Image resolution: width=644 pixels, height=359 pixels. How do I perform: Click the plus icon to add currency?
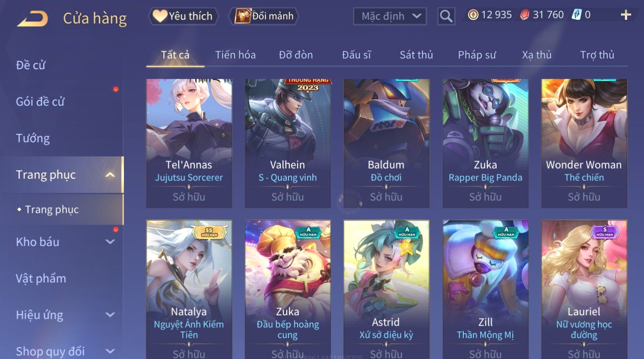click(x=626, y=15)
